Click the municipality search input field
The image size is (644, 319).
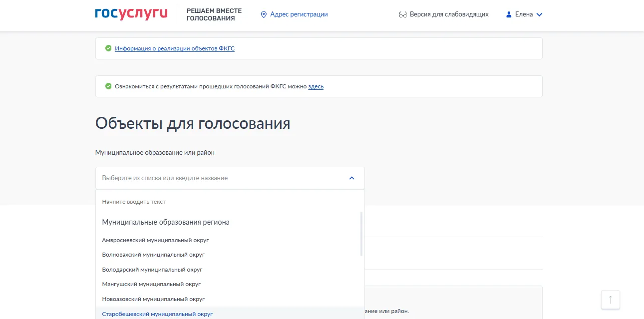click(220, 178)
